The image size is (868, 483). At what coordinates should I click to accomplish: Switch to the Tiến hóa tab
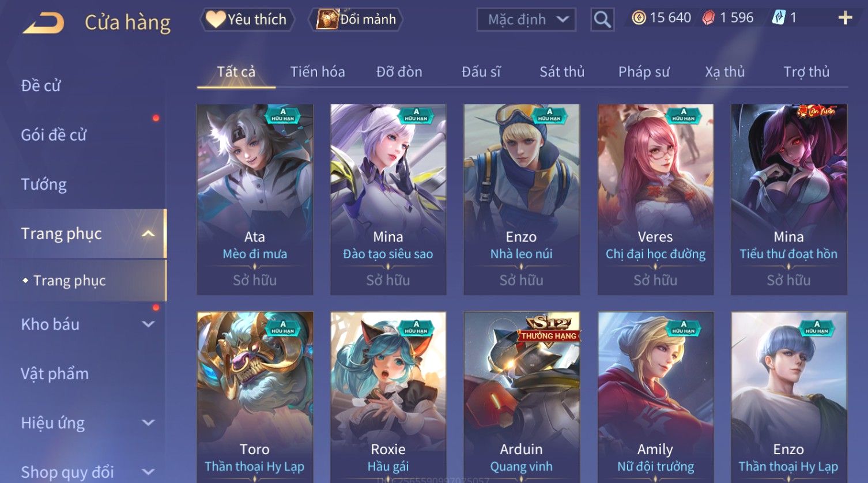point(318,72)
